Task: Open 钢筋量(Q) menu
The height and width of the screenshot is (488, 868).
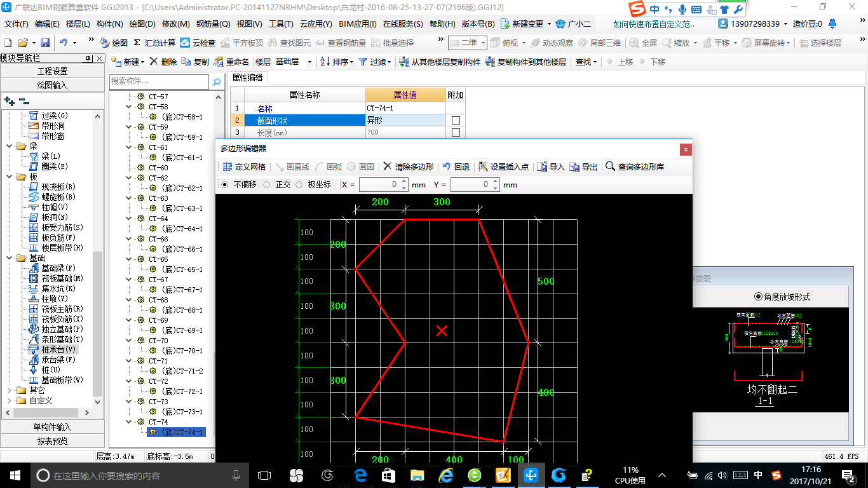Action: coord(213,24)
